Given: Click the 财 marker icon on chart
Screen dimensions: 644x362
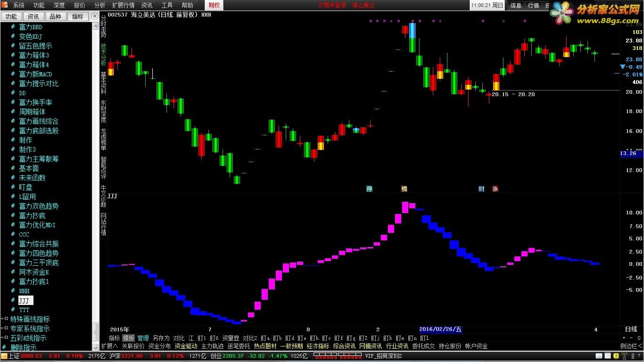Looking at the screenshot, I should 481,189.
